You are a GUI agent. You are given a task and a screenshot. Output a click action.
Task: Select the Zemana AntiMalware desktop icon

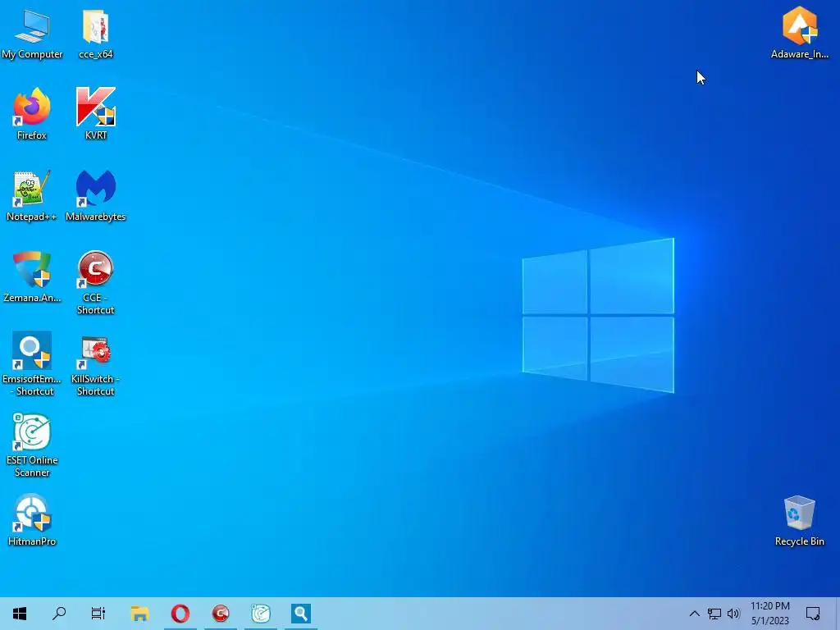tap(32, 277)
